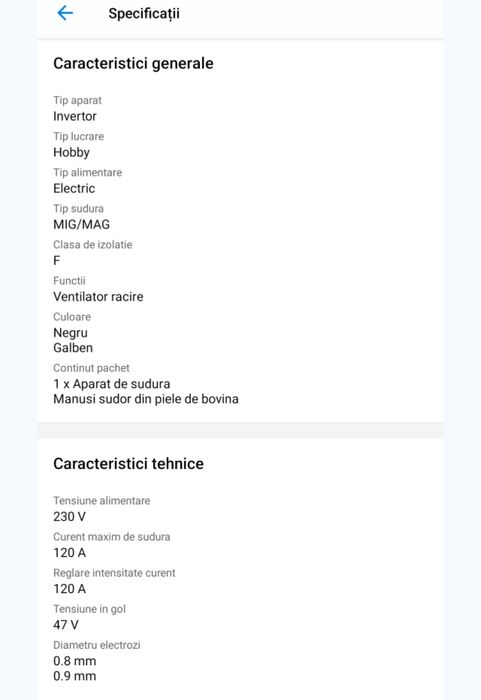Click the Curent maxim de sudura label
Viewport: 481px width, 700px height.
pyautogui.click(x=112, y=537)
